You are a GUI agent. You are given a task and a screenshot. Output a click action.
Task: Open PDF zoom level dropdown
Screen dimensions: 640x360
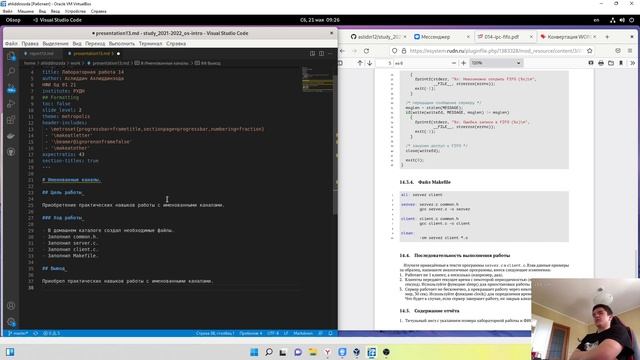click(x=496, y=63)
